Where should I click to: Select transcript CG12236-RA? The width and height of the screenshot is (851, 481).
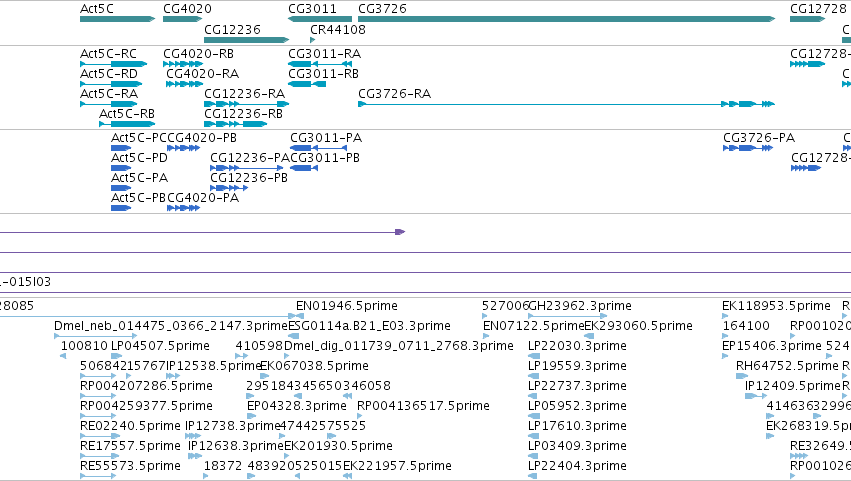(x=244, y=94)
